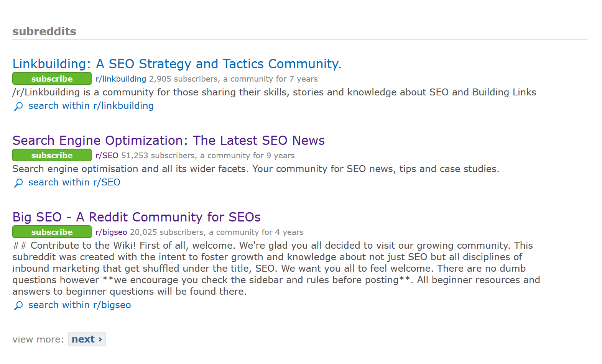Open Big SEO Reddit Community title
This screenshot has width=602, height=364.
point(137,217)
